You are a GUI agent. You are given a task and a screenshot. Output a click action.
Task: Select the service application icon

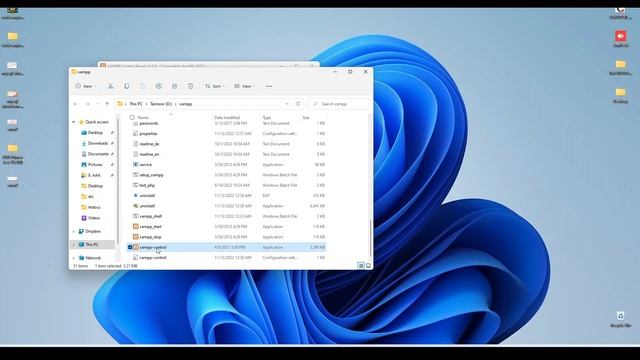click(x=136, y=164)
